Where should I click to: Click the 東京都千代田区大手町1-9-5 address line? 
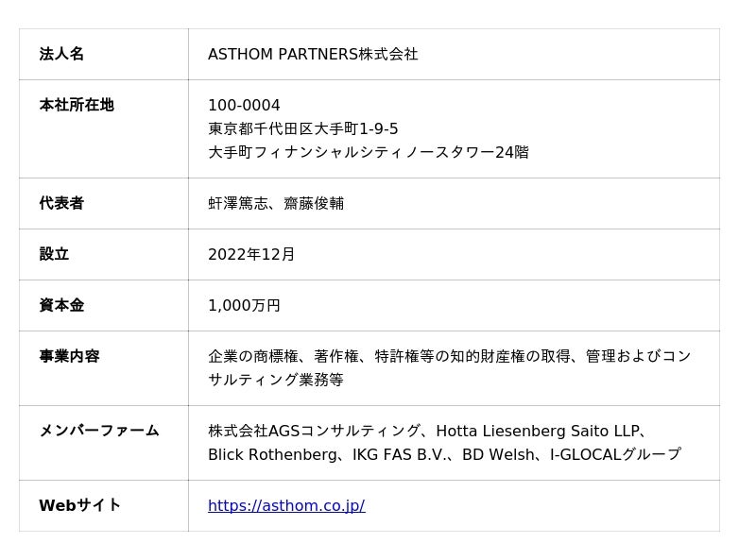click(x=303, y=129)
